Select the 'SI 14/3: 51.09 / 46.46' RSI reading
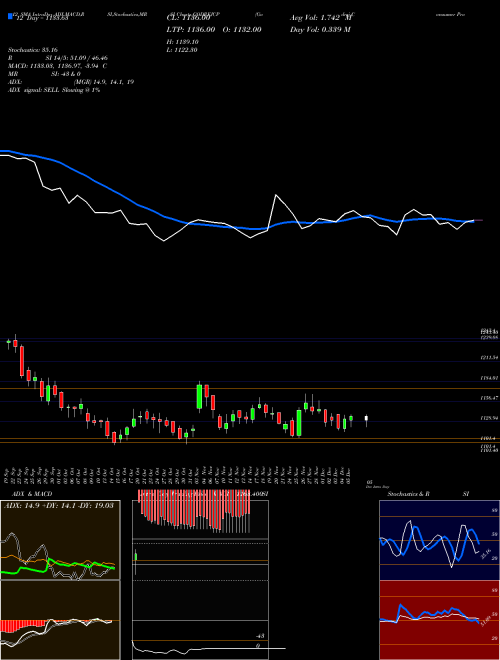Screen dimensions: 500x660 (x=77, y=58)
